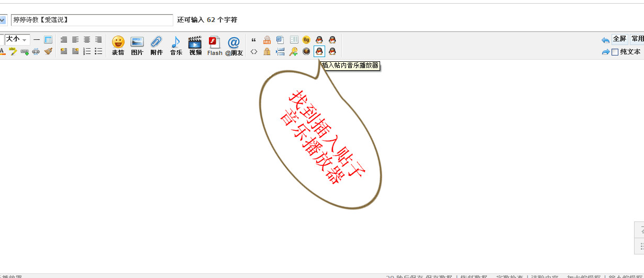This screenshot has height=278, width=644.
Task: Click the float-right layout icon
Action: (x=75, y=51)
